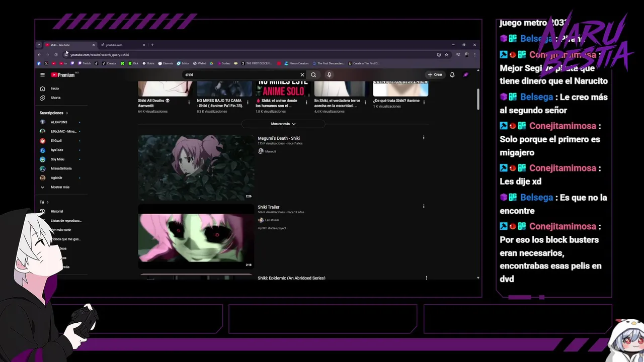Open the Kick bookmark
The image size is (644, 362).
click(133, 63)
